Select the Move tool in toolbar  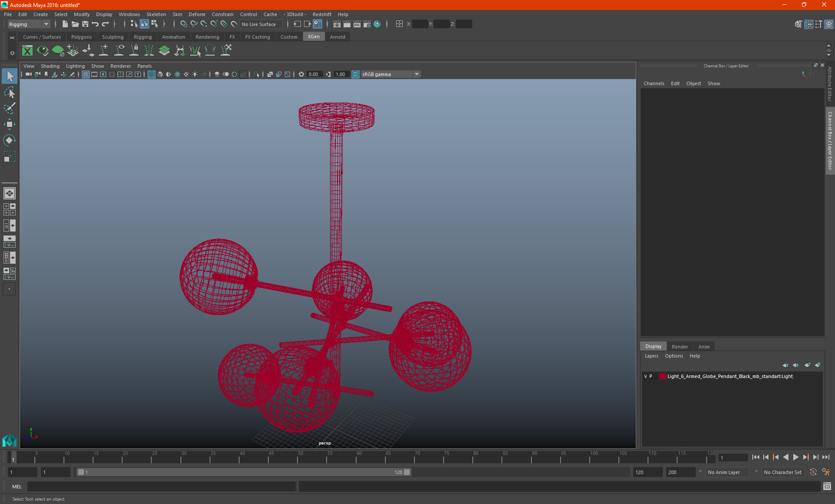(10, 124)
